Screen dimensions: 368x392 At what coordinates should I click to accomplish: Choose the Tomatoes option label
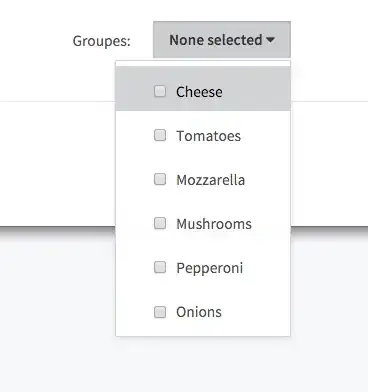pos(208,136)
